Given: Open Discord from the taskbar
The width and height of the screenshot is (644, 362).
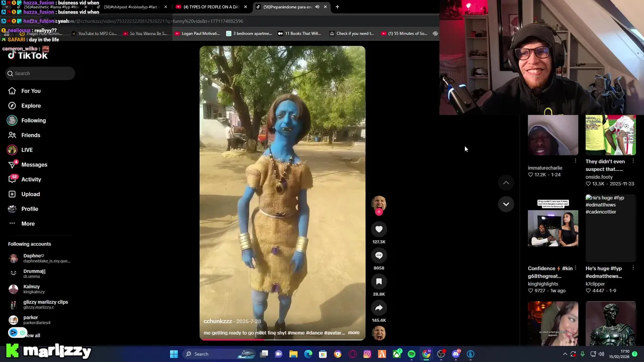Looking at the screenshot, I should tap(456, 354).
